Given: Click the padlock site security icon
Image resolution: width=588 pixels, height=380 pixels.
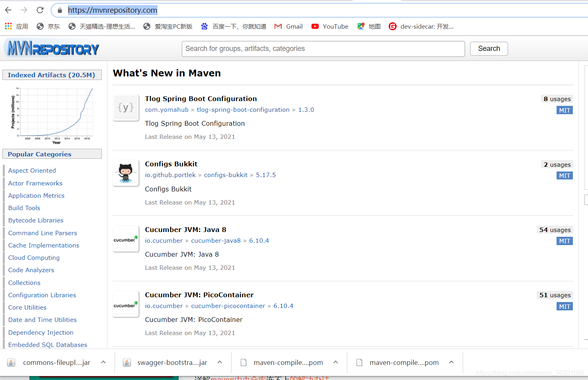Looking at the screenshot, I should click(x=60, y=10).
